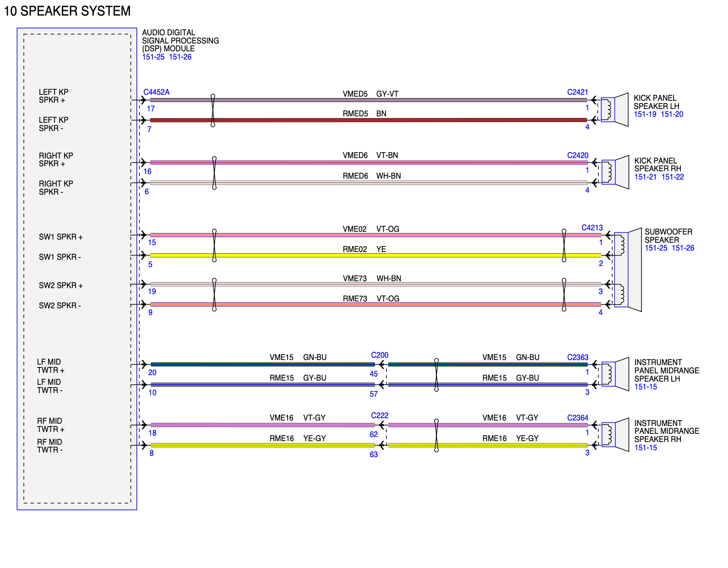This screenshot has width=728, height=568.
Task: Select RME16 YE-GY label near C2364
Action: tap(511, 439)
